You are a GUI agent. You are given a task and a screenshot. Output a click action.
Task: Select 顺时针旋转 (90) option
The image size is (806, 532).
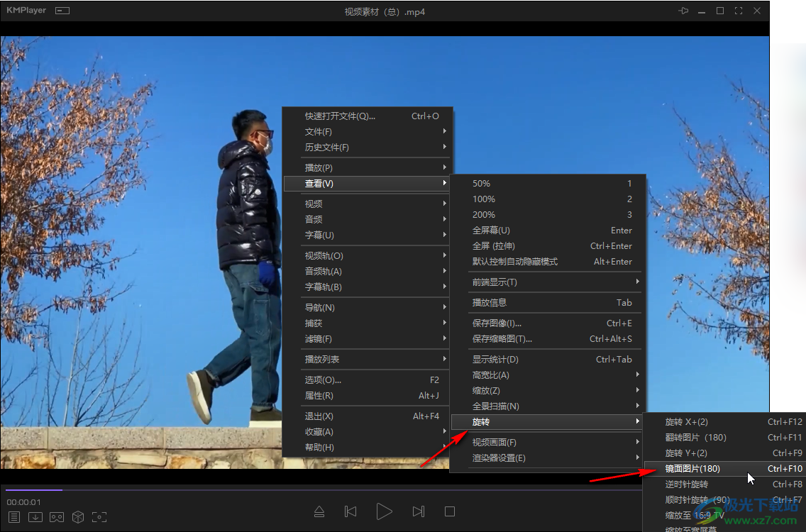[x=725, y=500]
